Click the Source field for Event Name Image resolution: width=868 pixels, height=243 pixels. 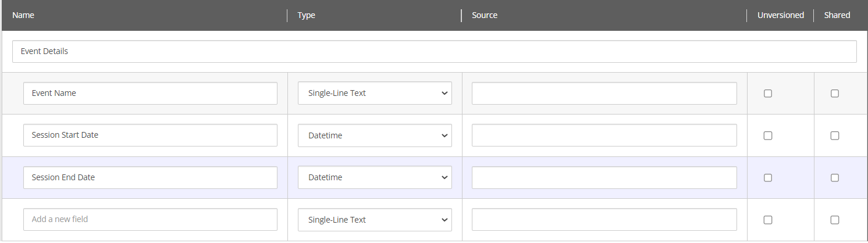pyautogui.click(x=604, y=93)
